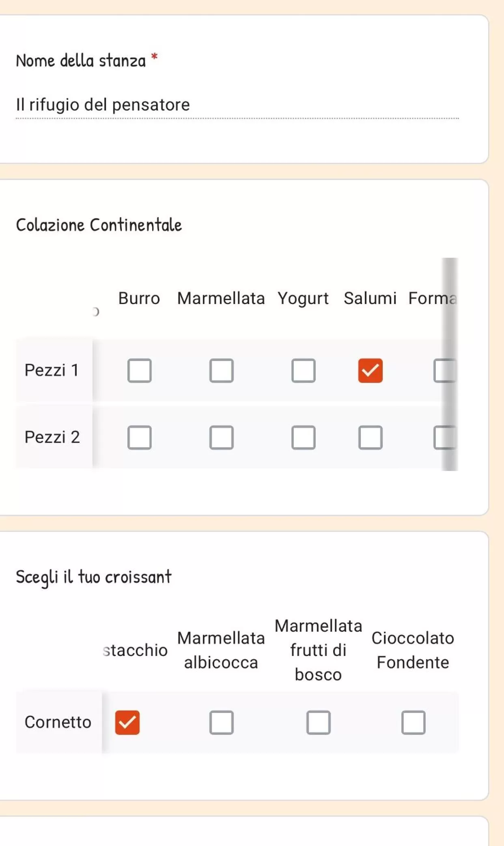Check Marmellata for Pezzi 1
This screenshot has height=846, width=504.
pos(221,370)
